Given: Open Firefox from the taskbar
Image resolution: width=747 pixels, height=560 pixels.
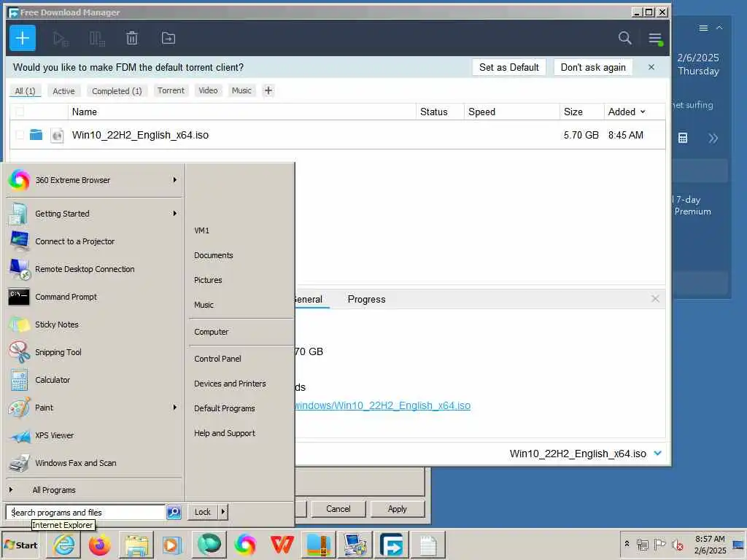Looking at the screenshot, I should click(100, 545).
